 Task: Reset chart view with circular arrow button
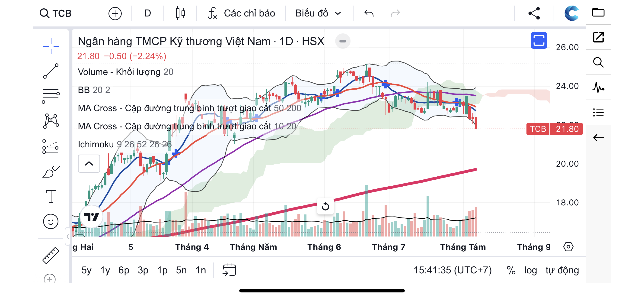click(x=325, y=206)
